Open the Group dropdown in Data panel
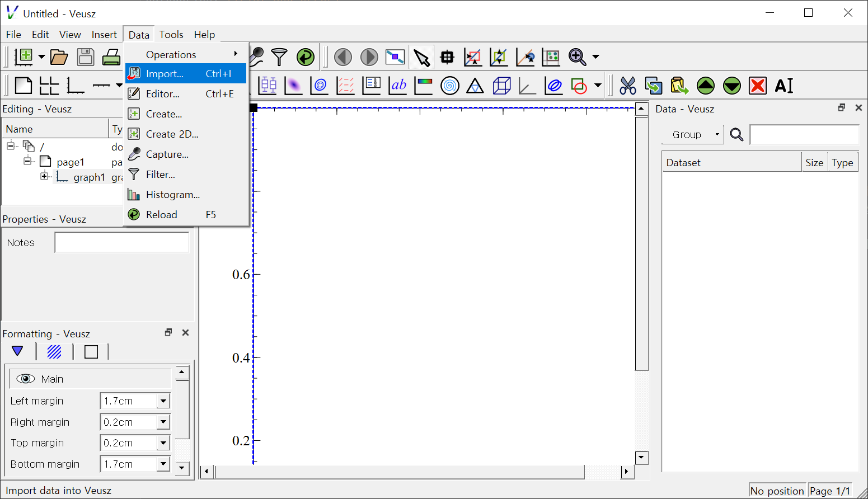 tap(692, 134)
